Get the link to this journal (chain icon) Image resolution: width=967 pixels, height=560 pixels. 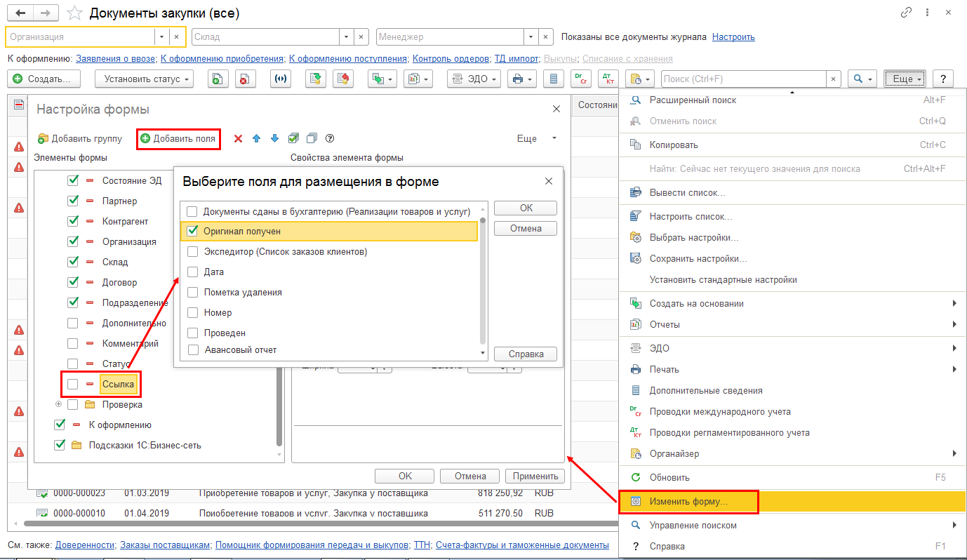tap(906, 13)
